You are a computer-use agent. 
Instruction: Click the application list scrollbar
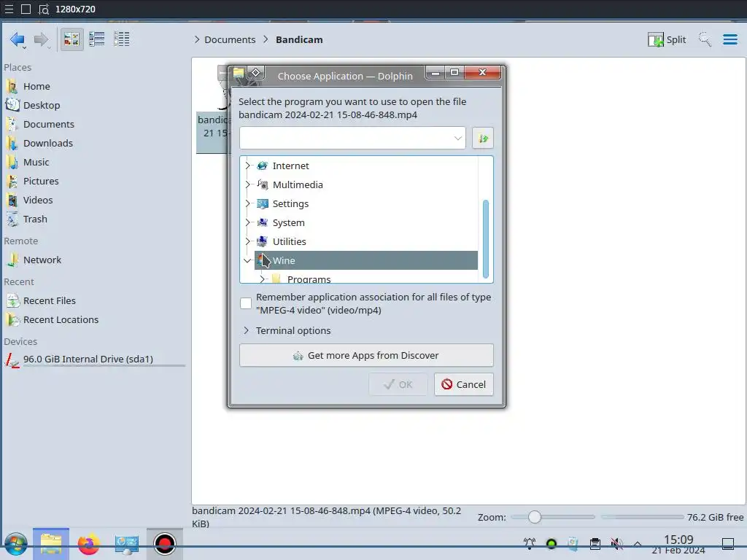coord(485,238)
